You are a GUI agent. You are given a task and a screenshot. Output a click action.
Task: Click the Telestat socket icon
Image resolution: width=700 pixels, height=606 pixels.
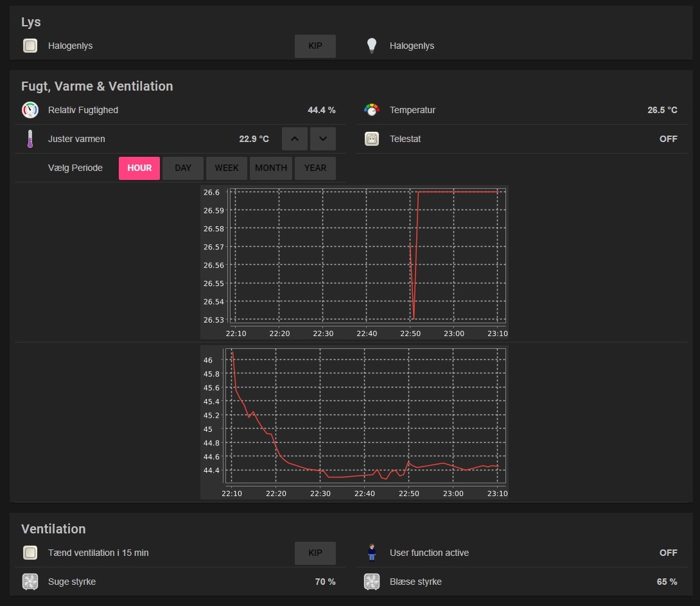click(x=372, y=139)
